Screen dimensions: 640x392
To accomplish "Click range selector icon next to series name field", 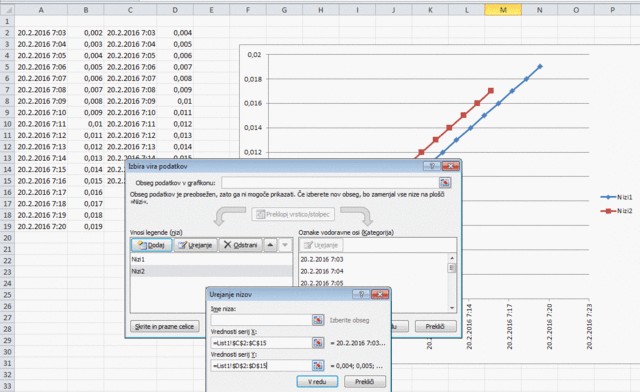I will tap(318, 320).
